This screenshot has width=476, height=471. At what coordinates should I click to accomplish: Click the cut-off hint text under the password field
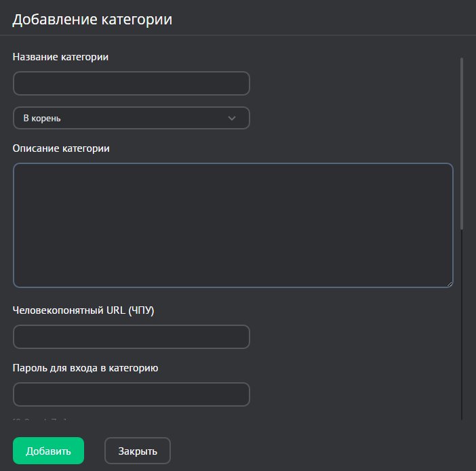(41, 419)
